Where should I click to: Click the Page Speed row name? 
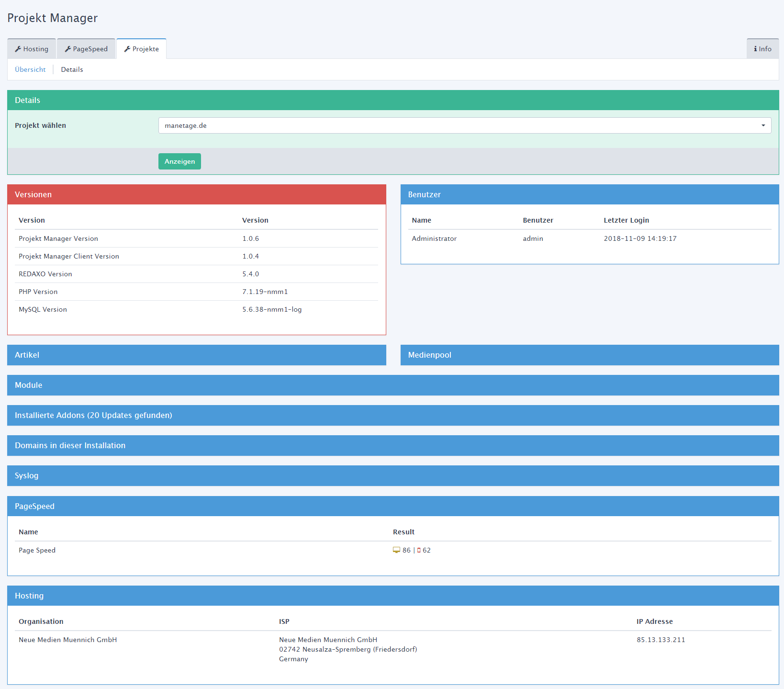(37, 550)
